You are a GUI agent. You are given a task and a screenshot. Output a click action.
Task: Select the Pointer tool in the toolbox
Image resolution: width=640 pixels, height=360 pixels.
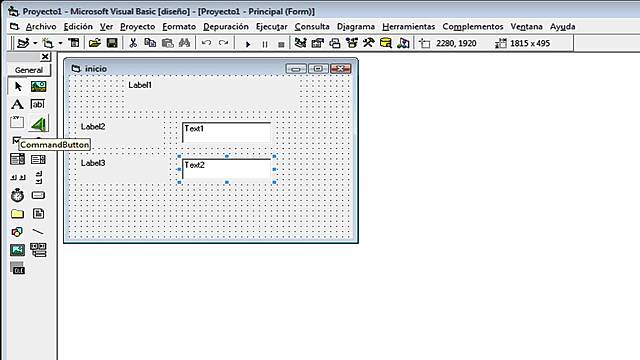(x=18, y=87)
